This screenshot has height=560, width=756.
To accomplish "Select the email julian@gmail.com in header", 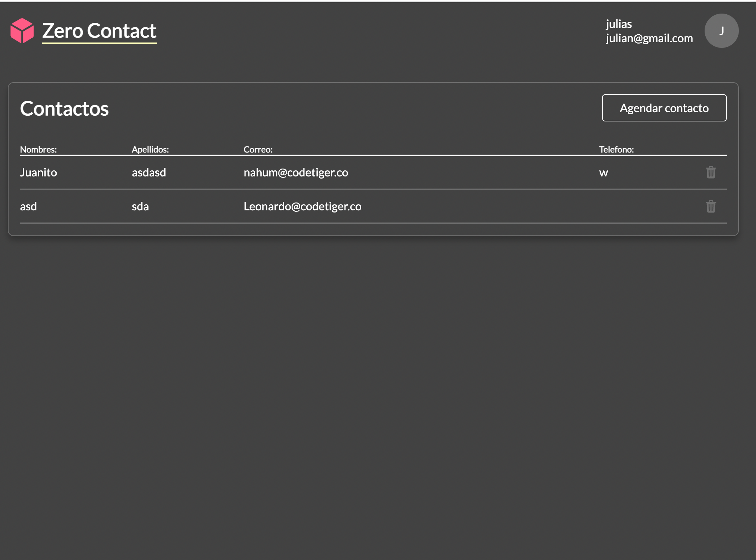I will coord(649,38).
